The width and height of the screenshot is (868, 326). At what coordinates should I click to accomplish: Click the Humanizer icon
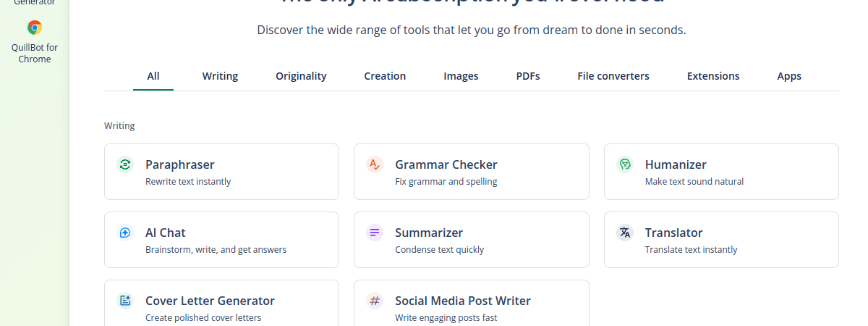pos(625,164)
